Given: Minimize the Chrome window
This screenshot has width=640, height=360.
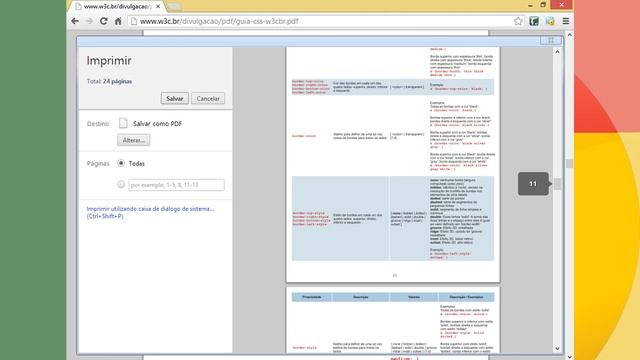Looking at the screenshot, I should (530, 5).
